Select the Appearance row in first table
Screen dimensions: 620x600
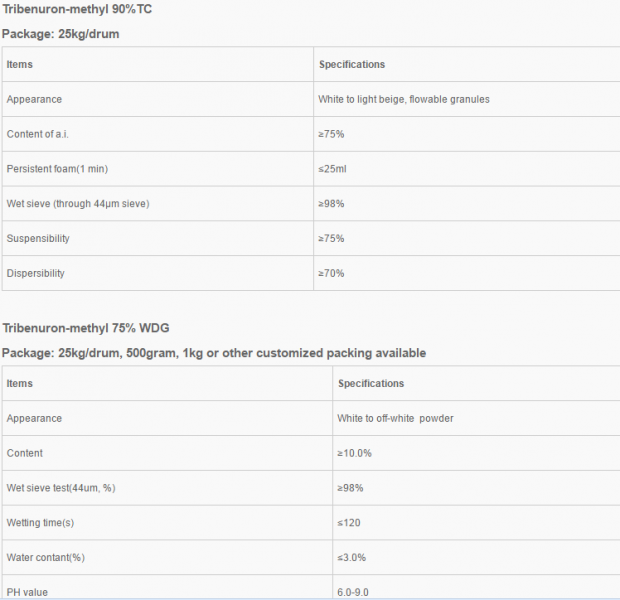coord(311,99)
